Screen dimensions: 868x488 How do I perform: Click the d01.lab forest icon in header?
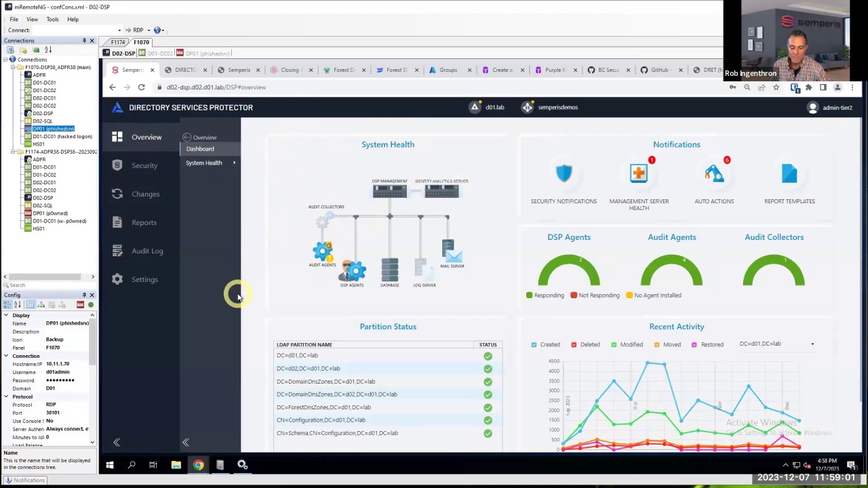pyautogui.click(x=475, y=107)
